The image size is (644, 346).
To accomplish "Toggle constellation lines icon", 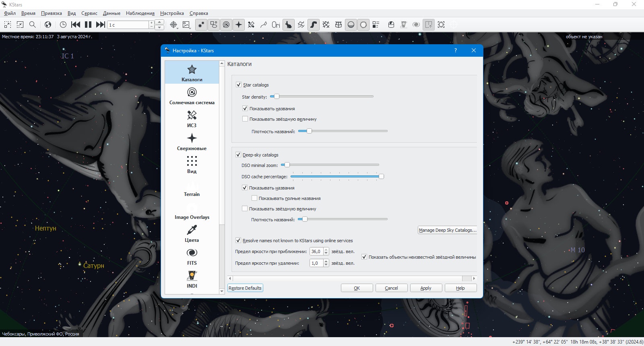I will 264,25.
